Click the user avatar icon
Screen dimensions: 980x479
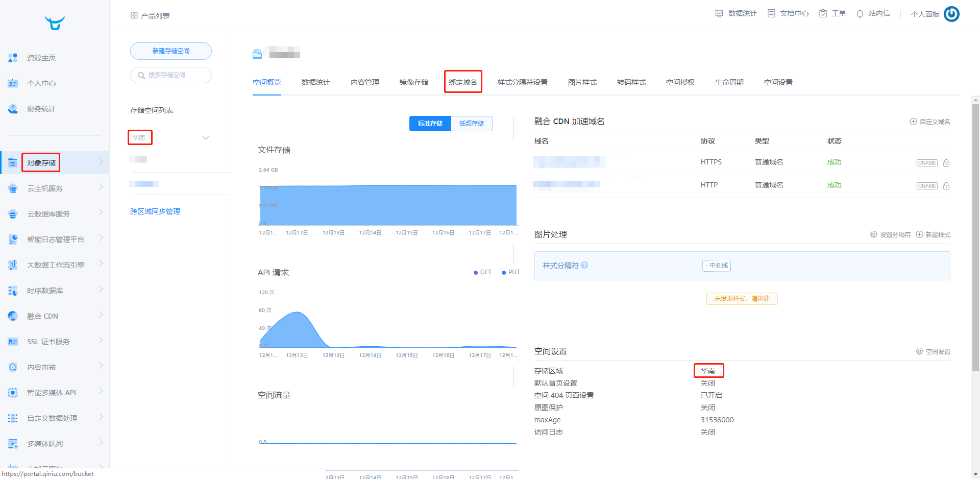(x=951, y=14)
